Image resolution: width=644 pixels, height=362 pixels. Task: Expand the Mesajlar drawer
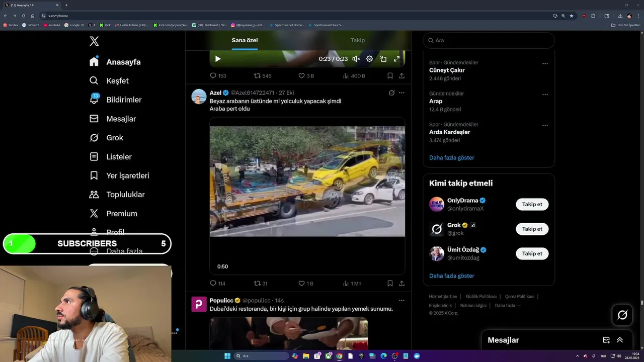620,340
